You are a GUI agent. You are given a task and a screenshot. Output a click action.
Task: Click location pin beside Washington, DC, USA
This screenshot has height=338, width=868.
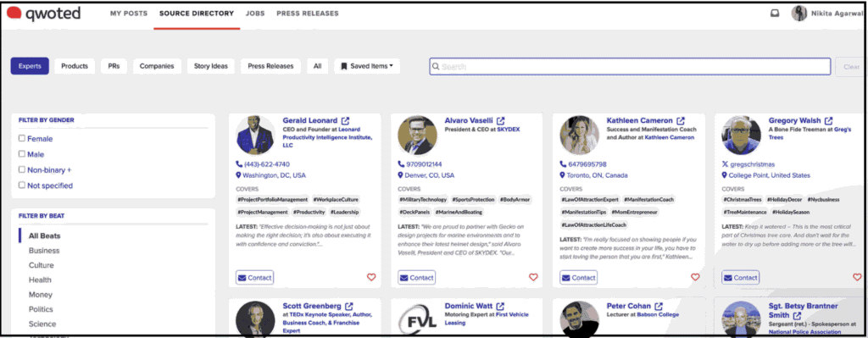click(238, 175)
